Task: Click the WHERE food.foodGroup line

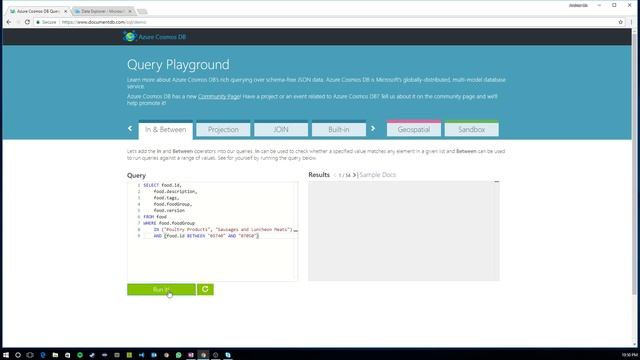Action: pyautogui.click(x=169, y=223)
